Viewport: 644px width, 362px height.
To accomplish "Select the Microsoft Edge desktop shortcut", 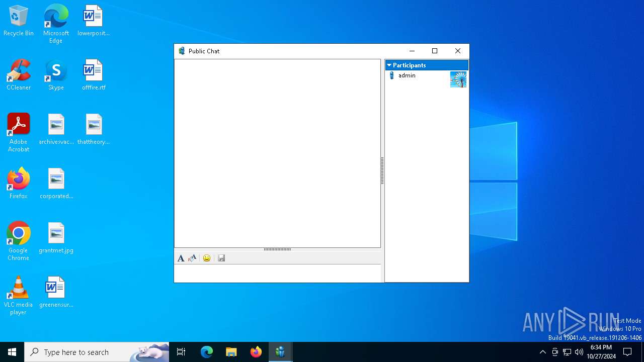I will coord(56,24).
